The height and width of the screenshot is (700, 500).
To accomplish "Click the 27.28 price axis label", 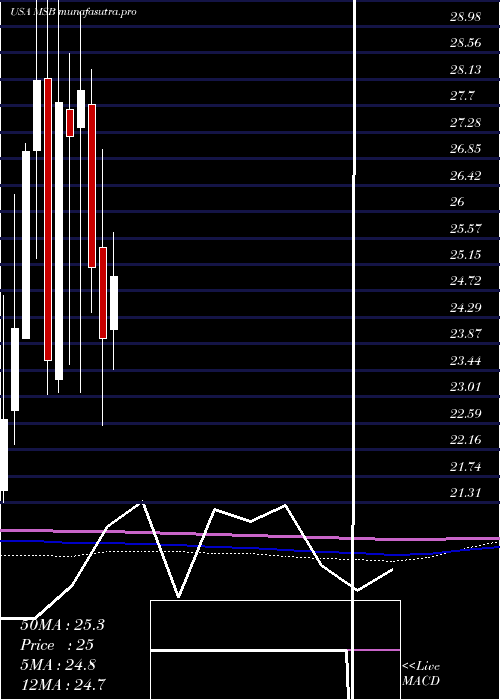I will point(465,122).
